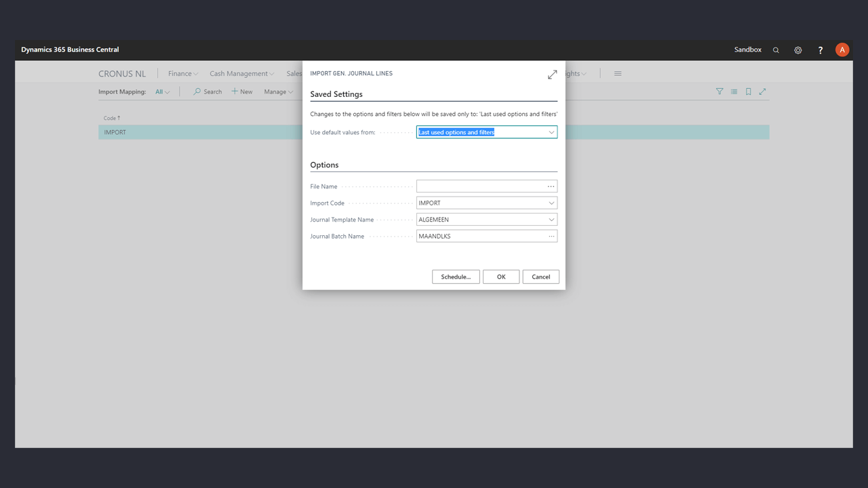Open Journal Template Name dropdown arrow
The width and height of the screenshot is (868, 488).
551,220
